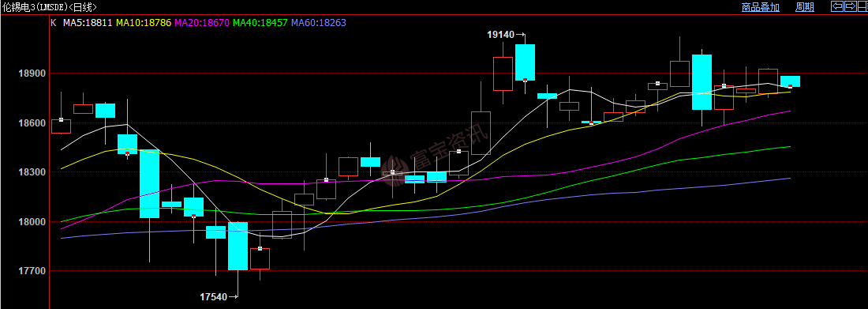Select the last cyan candle on the right
The height and width of the screenshot is (309, 868).
[x=790, y=81]
